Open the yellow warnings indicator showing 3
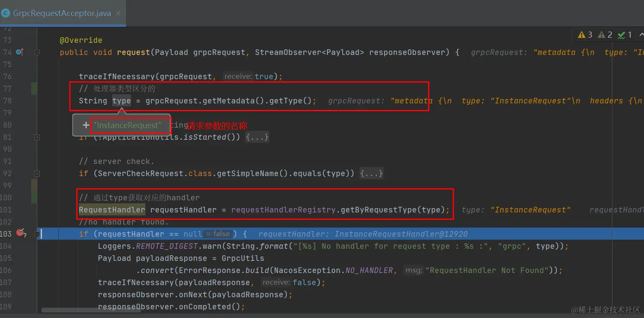 [x=585, y=35]
